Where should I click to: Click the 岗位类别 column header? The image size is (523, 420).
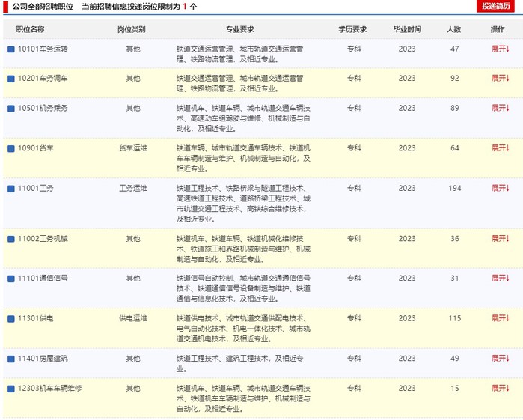pos(132,29)
